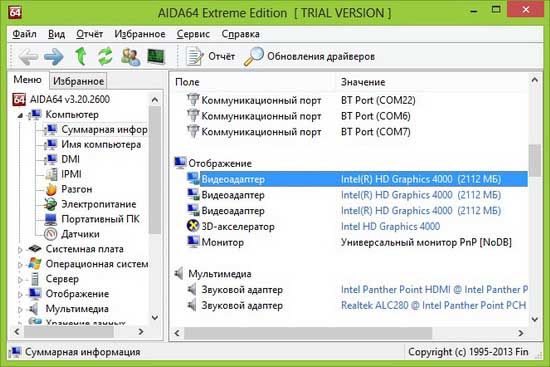Collapse the Компьютер tree node

pos(20,115)
